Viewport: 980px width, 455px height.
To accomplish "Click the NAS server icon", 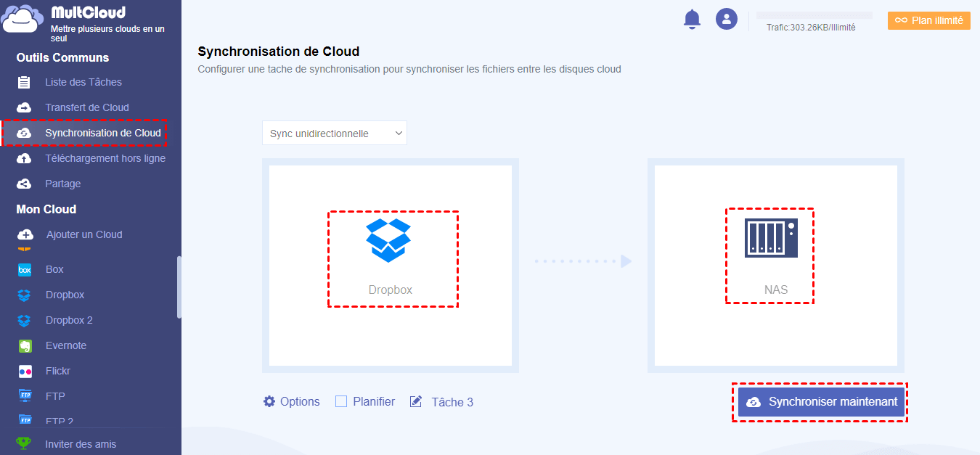I will pos(771,237).
